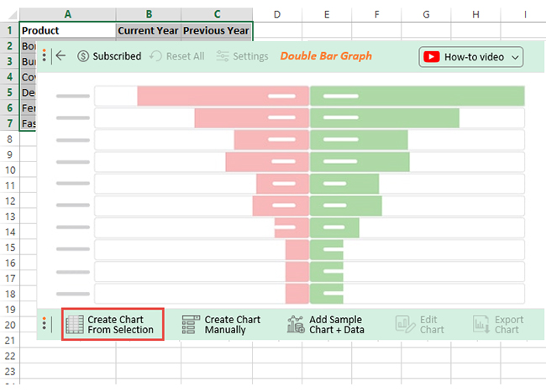Select the Product header cell A1

tap(67, 30)
